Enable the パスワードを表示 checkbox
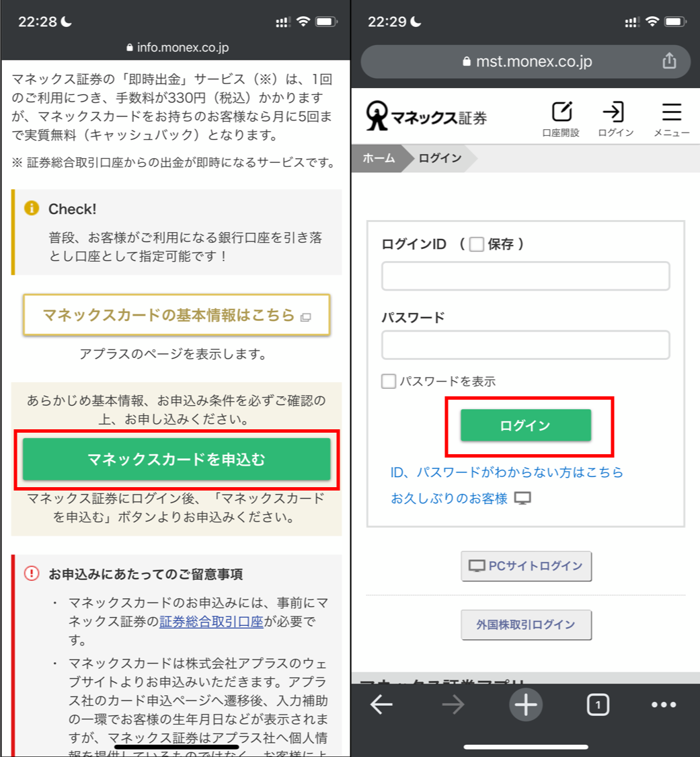The height and width of the screenshot is (757, 700). click(389, 382)
